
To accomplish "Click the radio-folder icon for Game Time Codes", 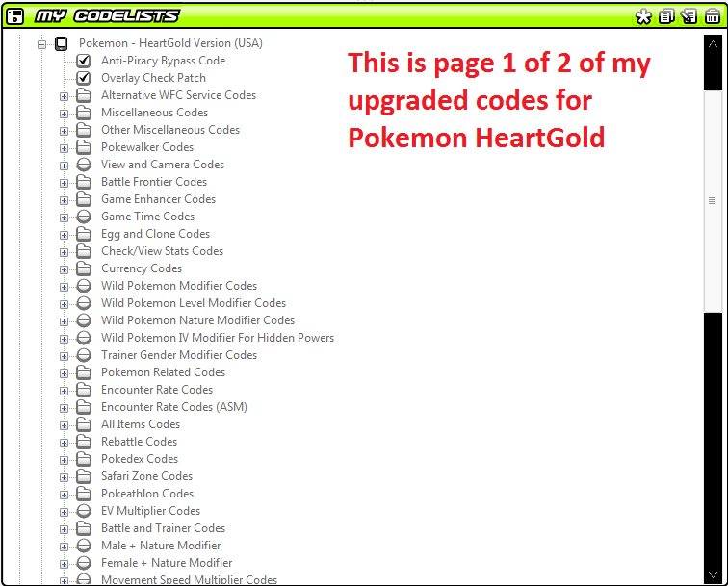I will coord(84,217).
